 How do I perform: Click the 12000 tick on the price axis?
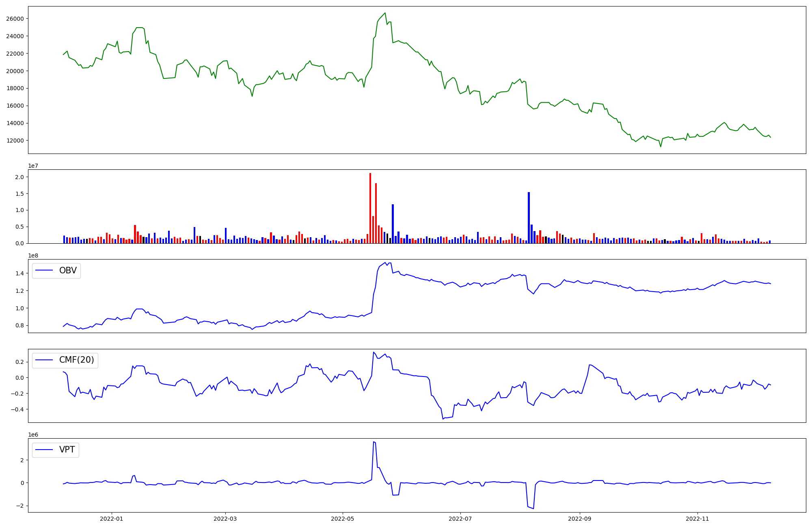pyautogui.click(x=15, y=141)
